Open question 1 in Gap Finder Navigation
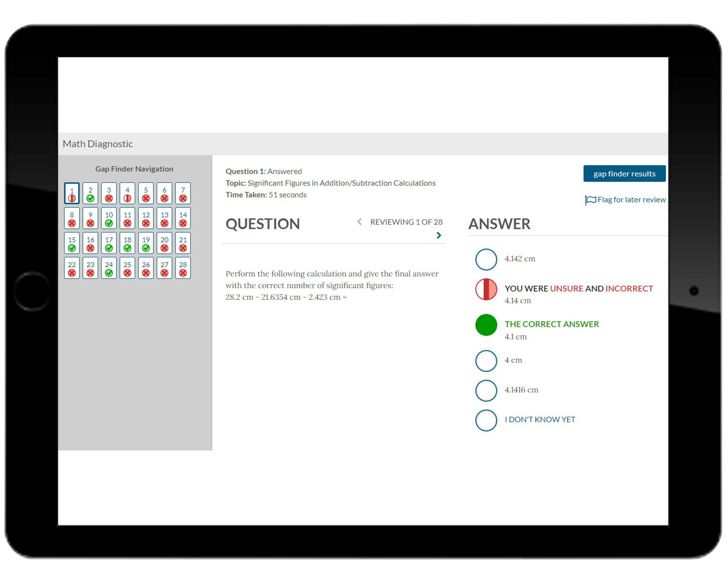 pyautogui.click(x=72, y=194)
